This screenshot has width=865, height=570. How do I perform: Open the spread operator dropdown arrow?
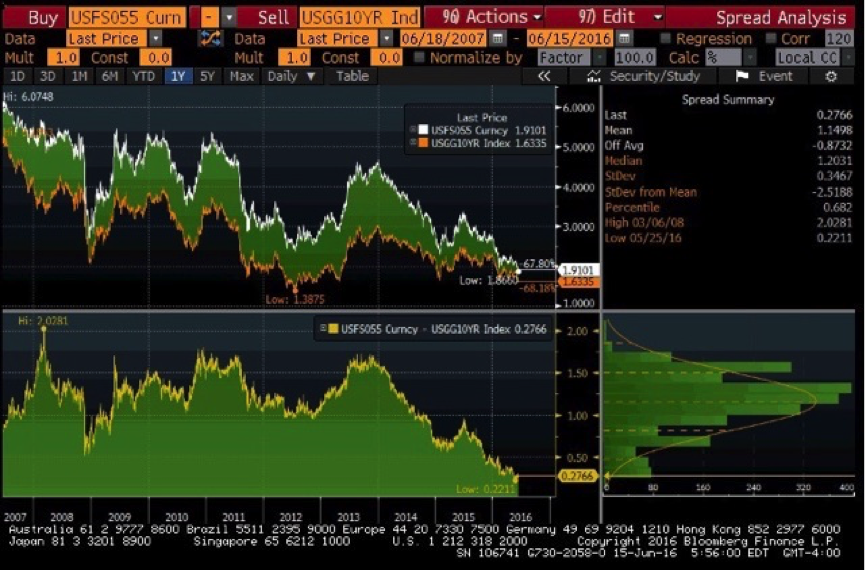[x=229, y=18]
